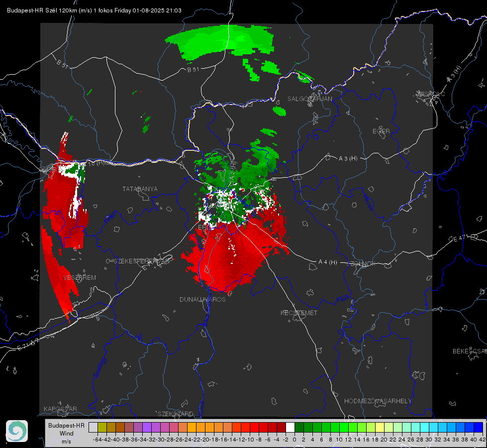487x448 pixels.
Task: Click the KECSKEMÉT city label
Action: tap(299, 313)
